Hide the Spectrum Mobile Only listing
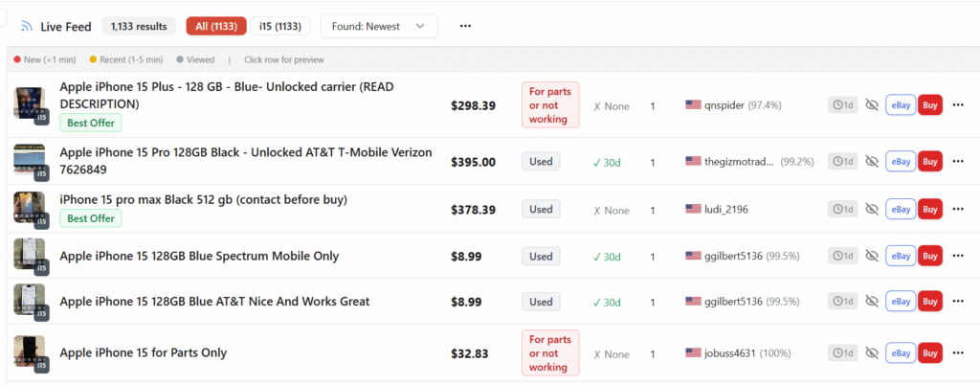The image size is (980, 385). tap(871, 256)
